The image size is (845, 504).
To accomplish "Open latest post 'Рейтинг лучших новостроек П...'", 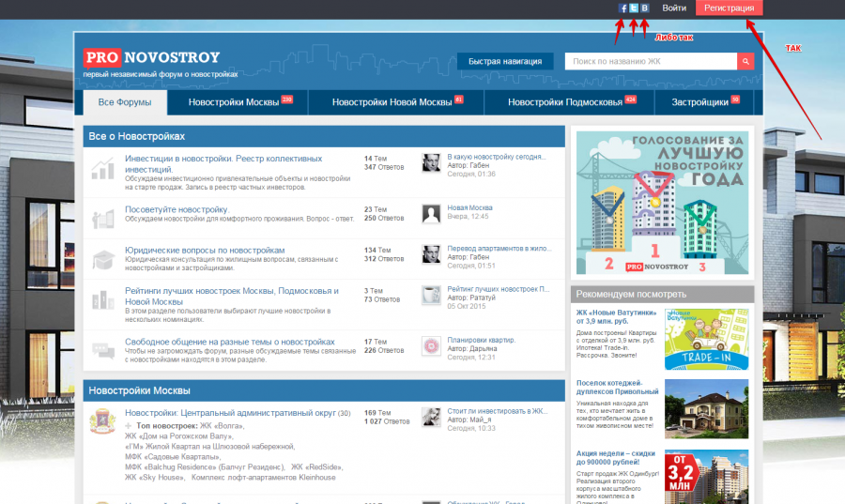I will pos(499,289).
